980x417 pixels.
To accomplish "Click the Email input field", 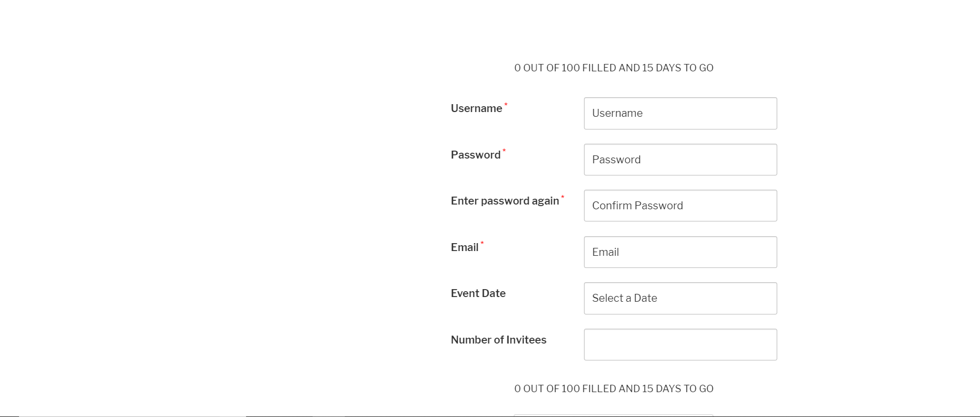I will 680,252.
